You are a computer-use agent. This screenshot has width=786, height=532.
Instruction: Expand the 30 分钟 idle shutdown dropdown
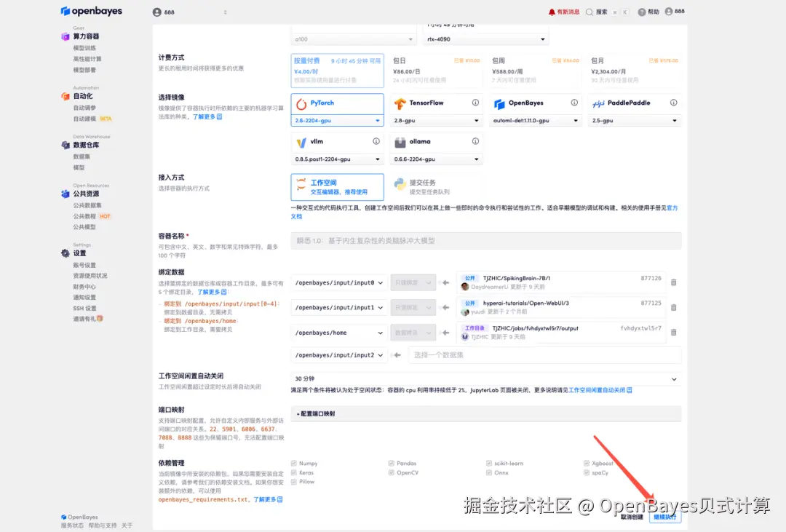pos(485,378)
